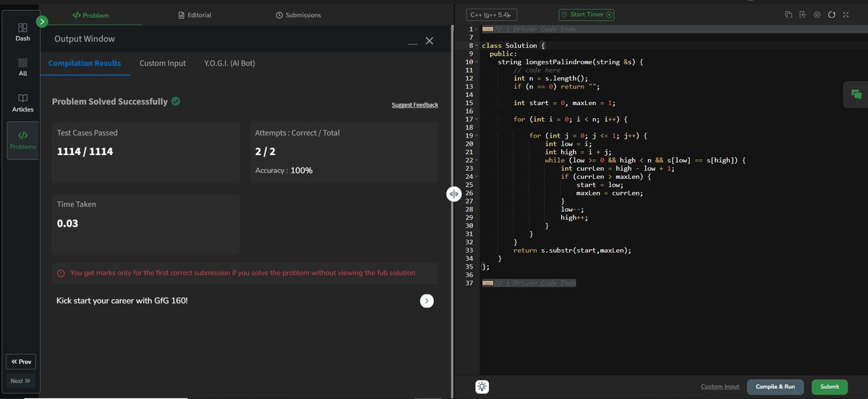Place cursor on maxLen = currLen line

[x=608, y=193]
